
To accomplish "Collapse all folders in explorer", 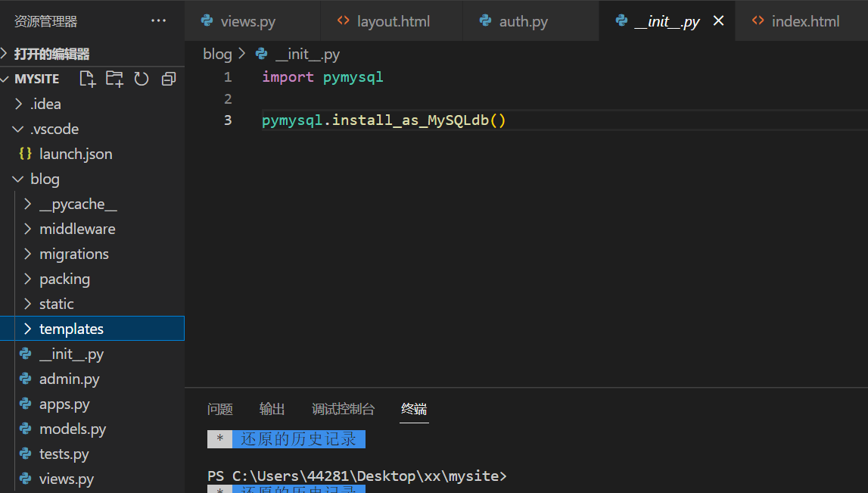I will (168, 79).
